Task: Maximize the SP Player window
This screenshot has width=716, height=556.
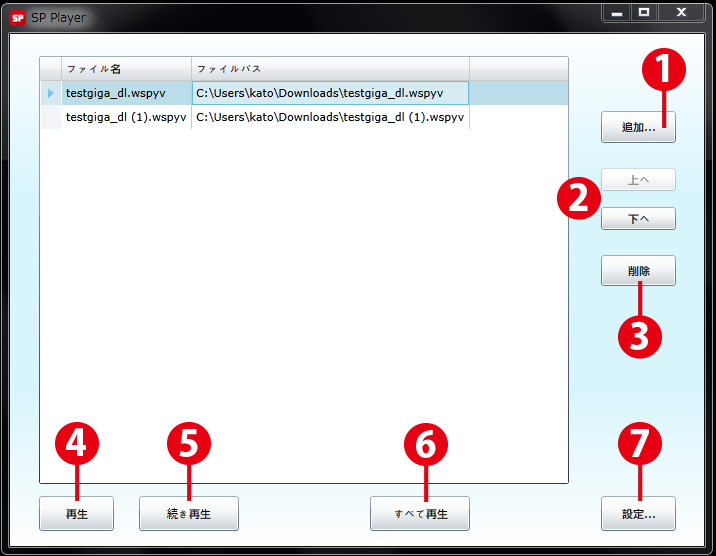Action: [644, 12]
